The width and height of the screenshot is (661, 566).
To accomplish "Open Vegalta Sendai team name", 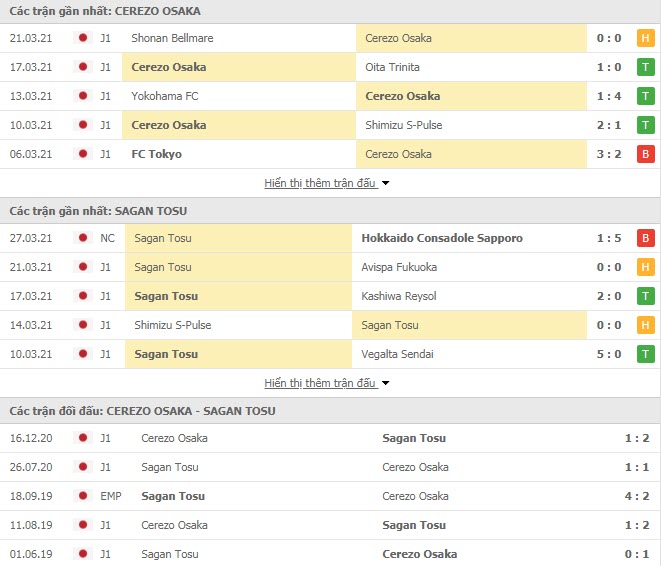I will 397,354.
